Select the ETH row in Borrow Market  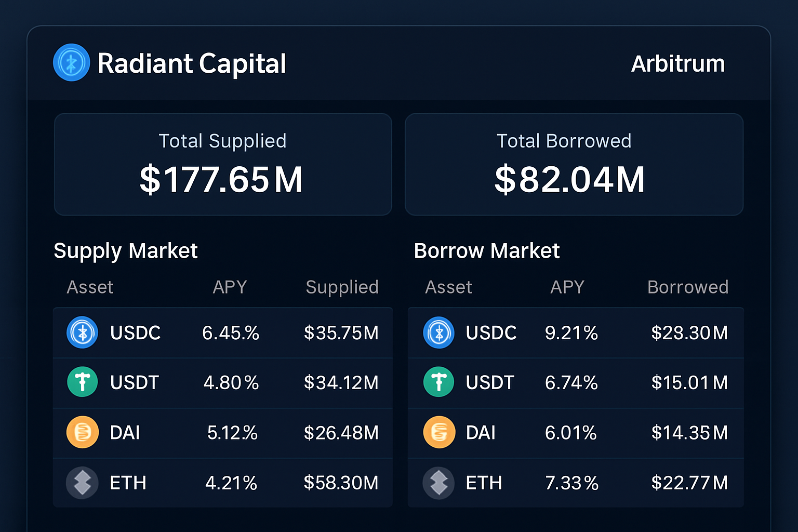pyautogui.click(x=575, y=483)
